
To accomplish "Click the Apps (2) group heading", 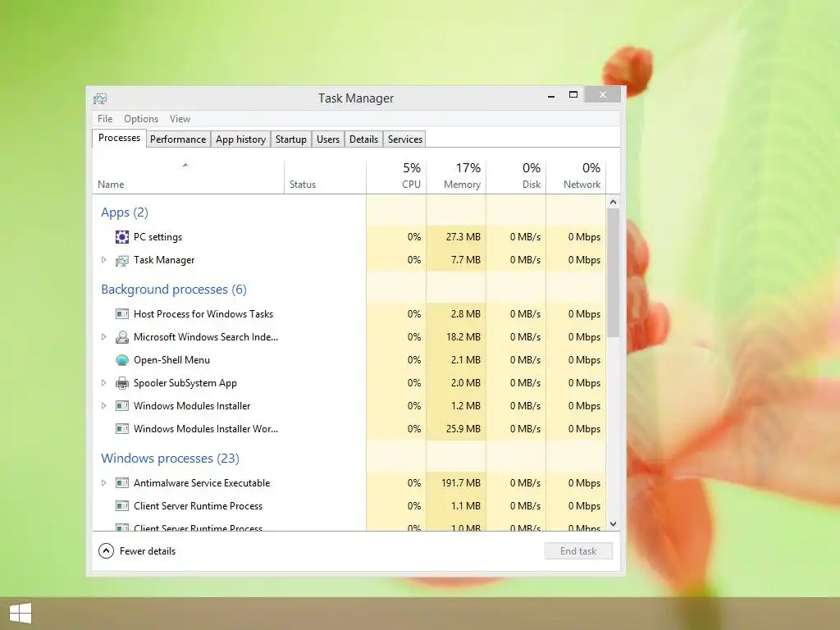I will point(125,212).
